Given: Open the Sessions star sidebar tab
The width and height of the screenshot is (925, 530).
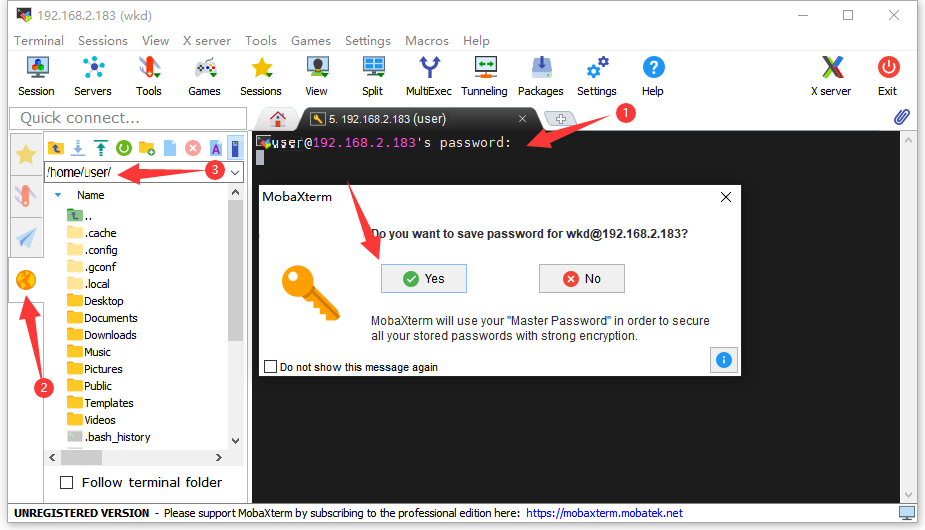Looking at the screenshot, I should [26, 155].
